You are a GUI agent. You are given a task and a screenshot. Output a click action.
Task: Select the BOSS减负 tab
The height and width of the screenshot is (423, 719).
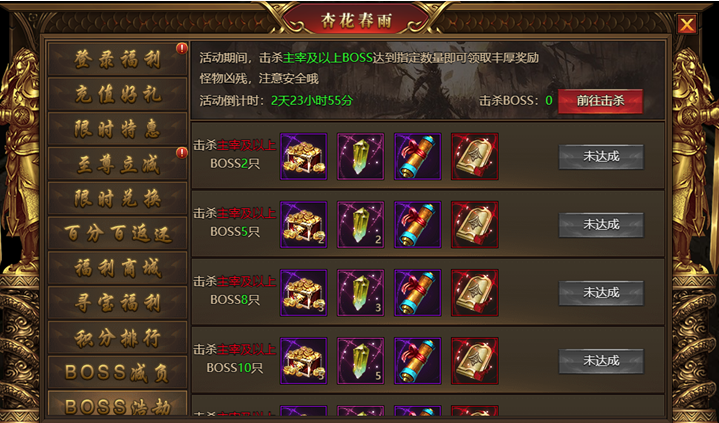[117, 373]
